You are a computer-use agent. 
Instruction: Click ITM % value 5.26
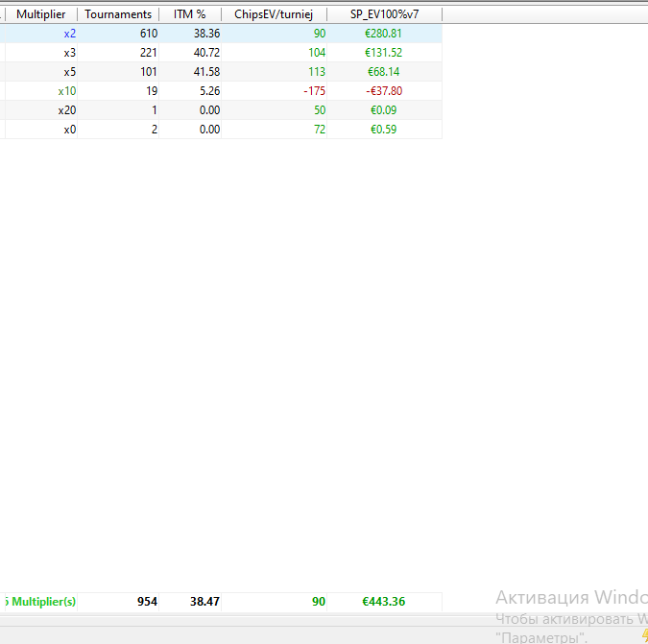click(x=209, y=91)
